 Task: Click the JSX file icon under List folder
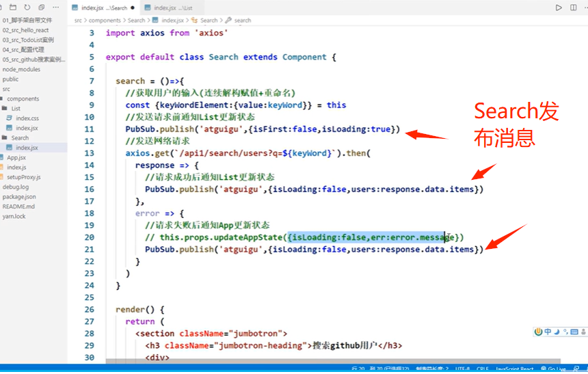[10, 128]
